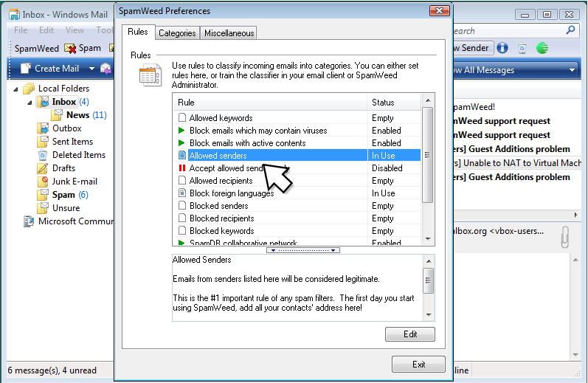Image resolution: width=588 pixels, height=383 pixels.
Task: Open the File menu in Windows Mail
Action: click(21, 30)
